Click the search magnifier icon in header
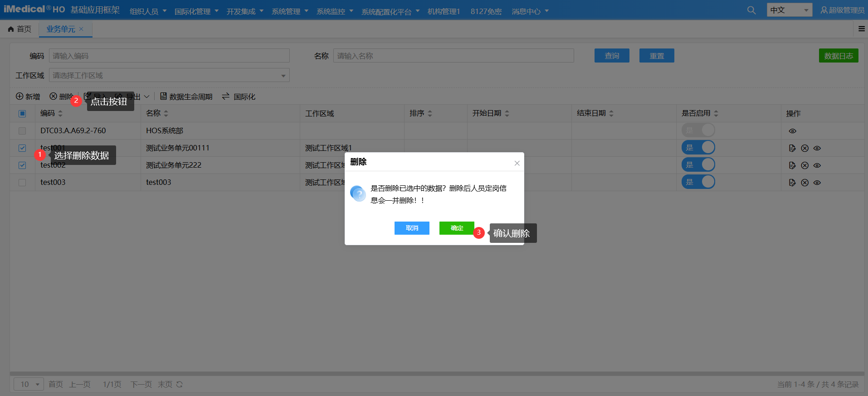The image size is (868, 396). (751, 10)
